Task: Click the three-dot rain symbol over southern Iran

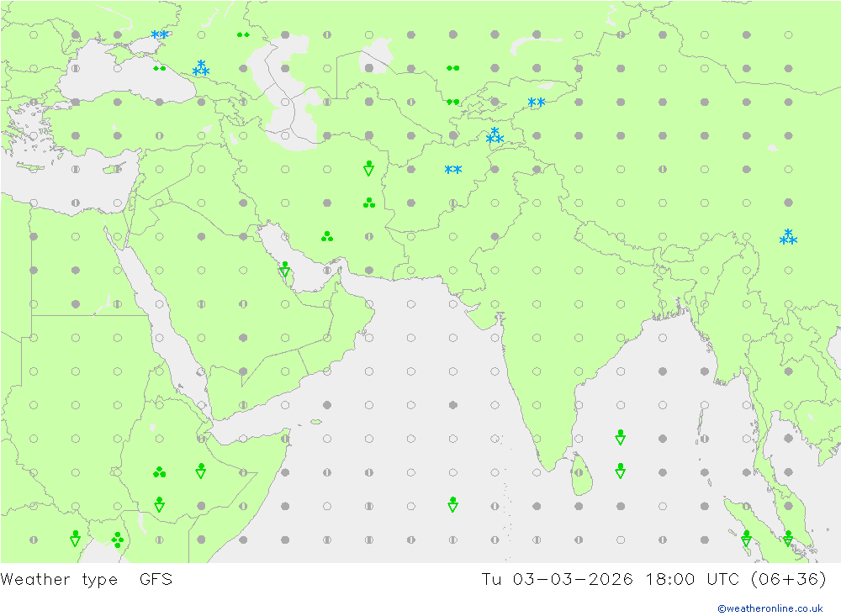Action: click(326, 236)
